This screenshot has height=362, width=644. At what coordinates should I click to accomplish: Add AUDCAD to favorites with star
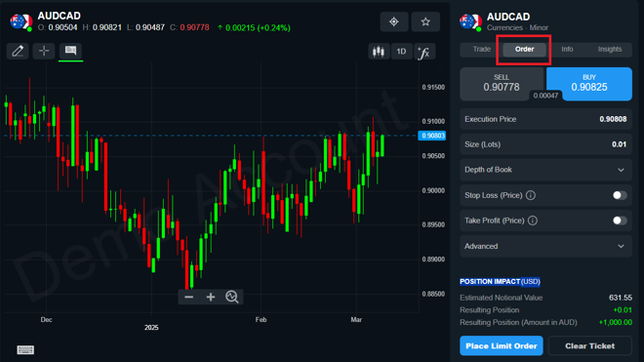point(425,21)
